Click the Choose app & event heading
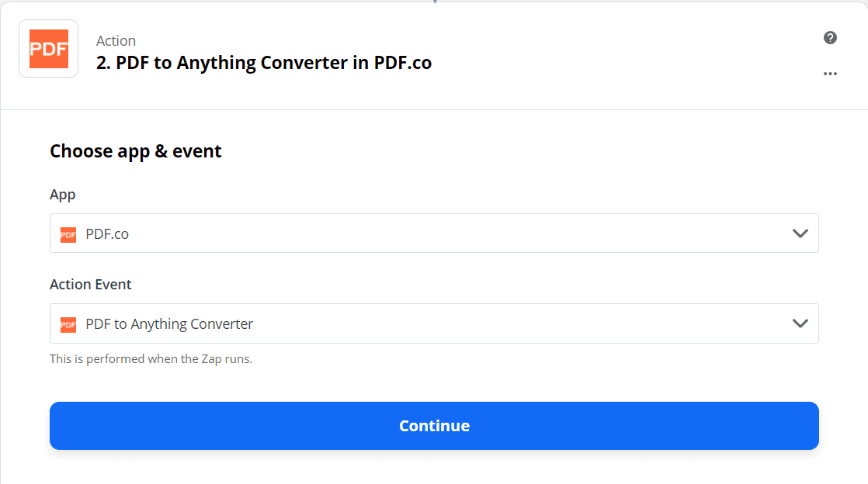 [136, 150]
